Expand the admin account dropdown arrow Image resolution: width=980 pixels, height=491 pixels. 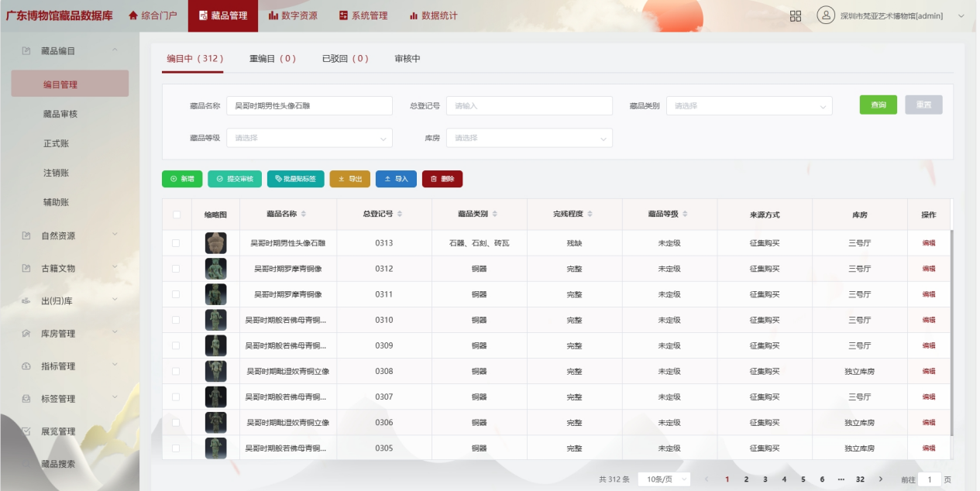click(x=961, y=16)
